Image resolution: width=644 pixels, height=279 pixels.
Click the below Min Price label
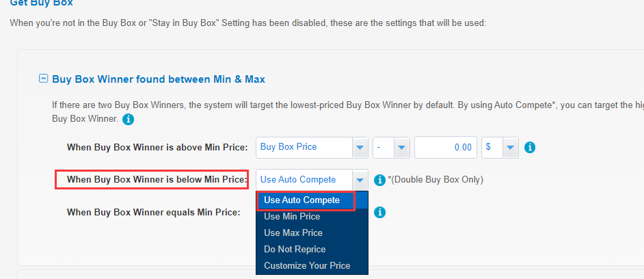pos(157,180)
